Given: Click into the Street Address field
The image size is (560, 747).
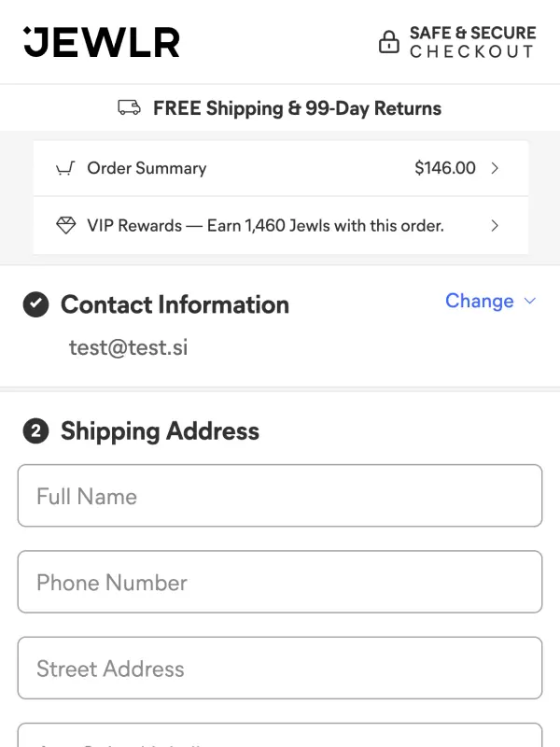Looking at the screenshot, I should tap(280, 668).
